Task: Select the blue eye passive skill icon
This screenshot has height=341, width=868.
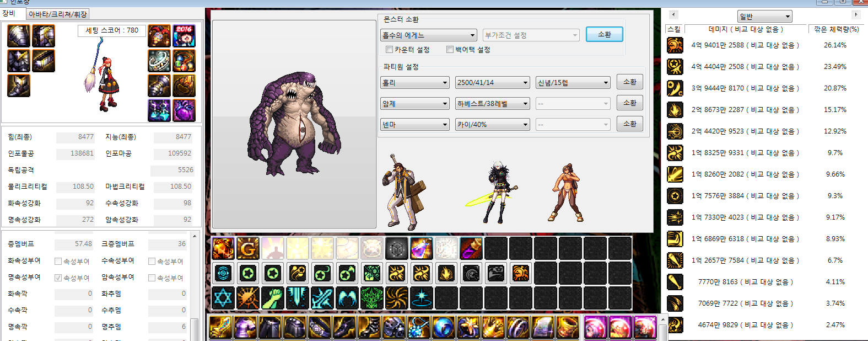Action: (x=223, y=273)
